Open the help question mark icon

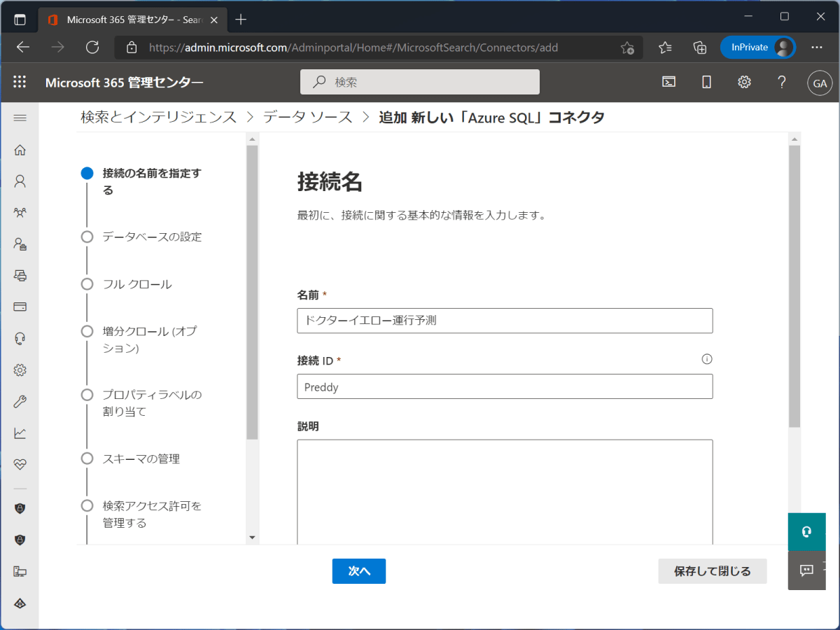(782, 82)
